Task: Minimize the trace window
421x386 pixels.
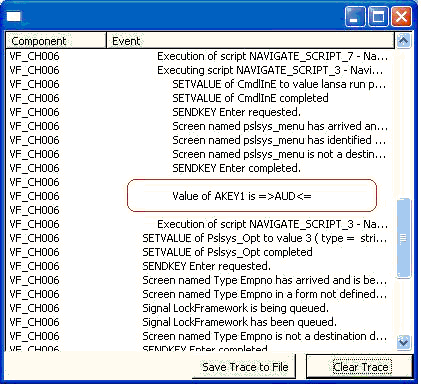Action: (355, 16)
